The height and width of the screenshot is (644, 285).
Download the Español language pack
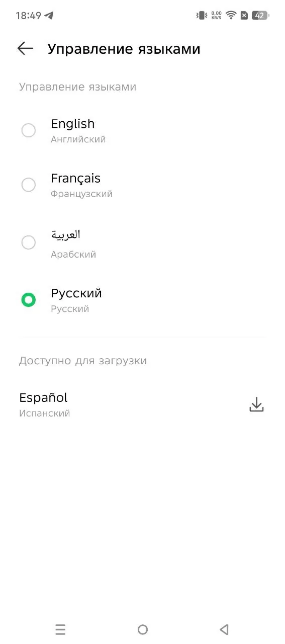click(257, 405)
